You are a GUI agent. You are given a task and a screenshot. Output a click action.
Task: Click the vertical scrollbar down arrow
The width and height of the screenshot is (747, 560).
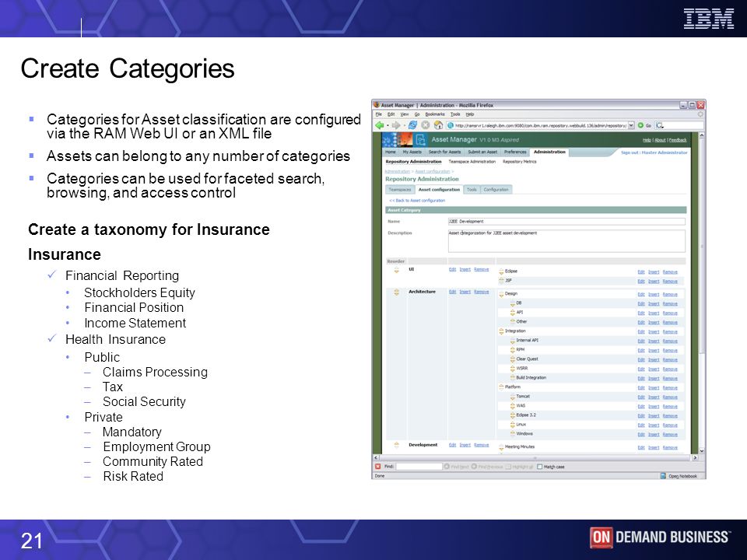[x=701, y=450]
